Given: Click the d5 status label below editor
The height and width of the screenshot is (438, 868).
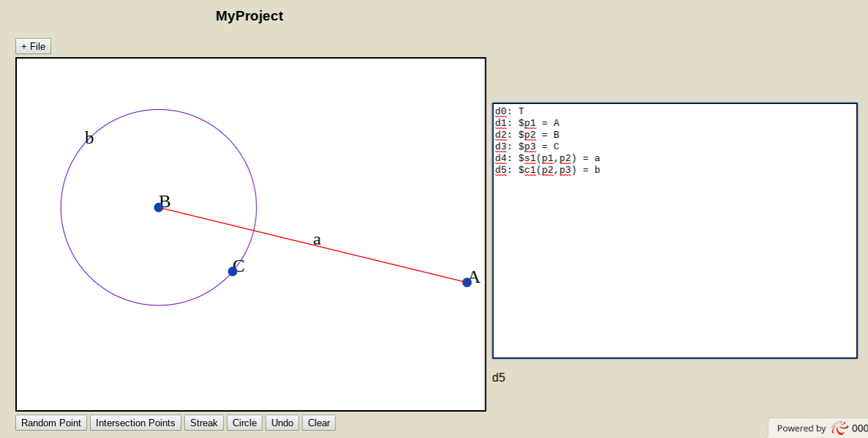Looking at the screenshot, I should pos(498,378).
